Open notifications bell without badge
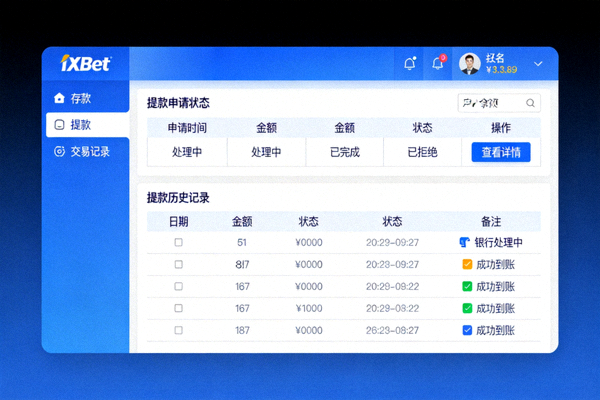Viewport: 600px width, 400px height. [409, 64]
